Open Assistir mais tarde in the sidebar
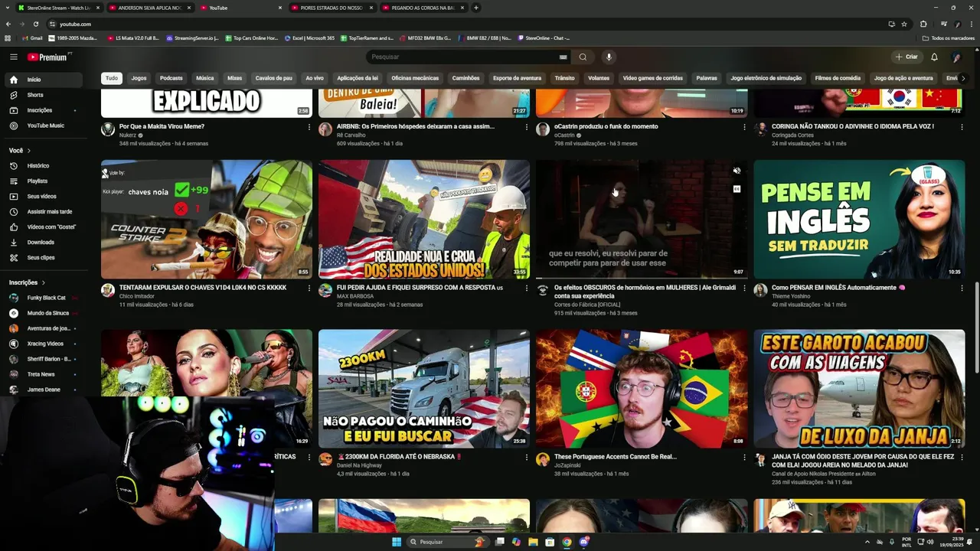Screen dimensions: 980x551 click(43, 211)
